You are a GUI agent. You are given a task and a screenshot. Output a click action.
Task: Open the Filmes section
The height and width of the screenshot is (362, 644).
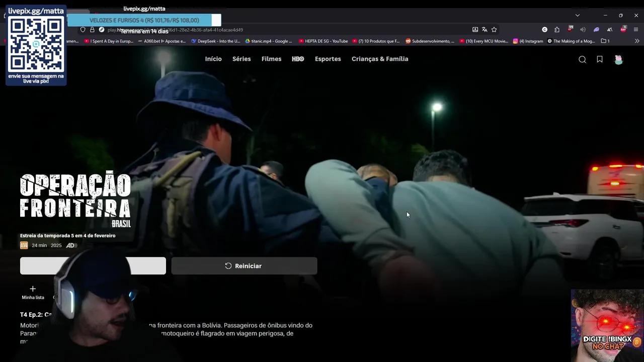[x=271, y=59]
